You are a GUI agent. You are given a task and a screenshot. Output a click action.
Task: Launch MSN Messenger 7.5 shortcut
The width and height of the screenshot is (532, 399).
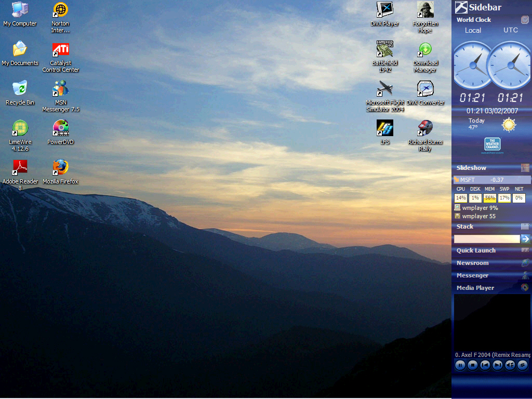pos(61,96)
